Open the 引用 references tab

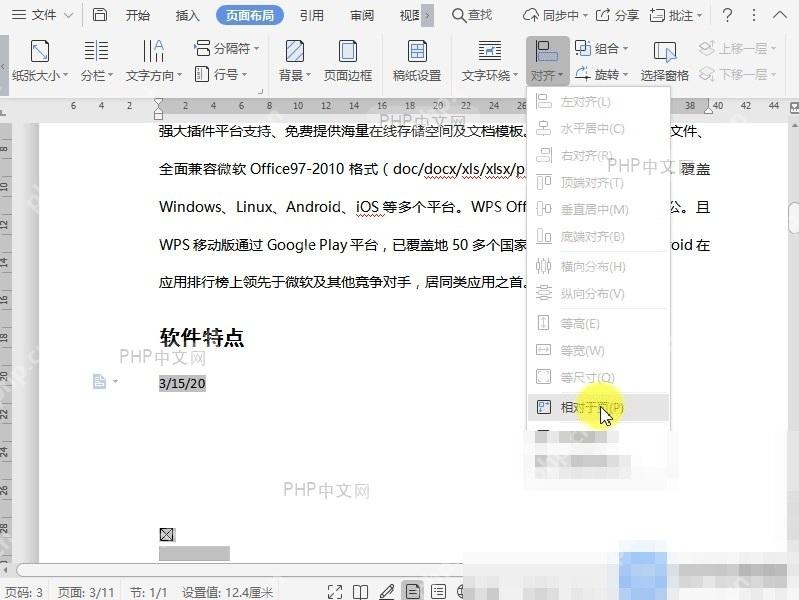(x=311, y=15)
